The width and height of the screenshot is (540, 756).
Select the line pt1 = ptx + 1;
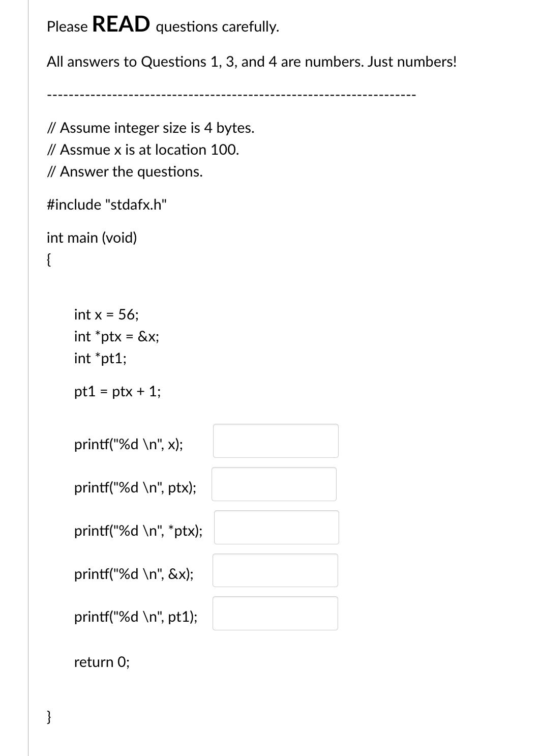click(116, 391)
